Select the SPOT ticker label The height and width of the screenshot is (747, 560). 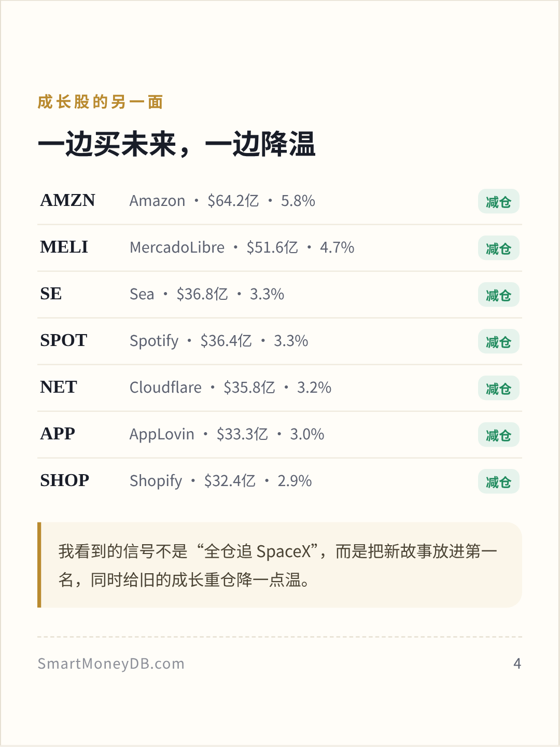coord(64,340)
